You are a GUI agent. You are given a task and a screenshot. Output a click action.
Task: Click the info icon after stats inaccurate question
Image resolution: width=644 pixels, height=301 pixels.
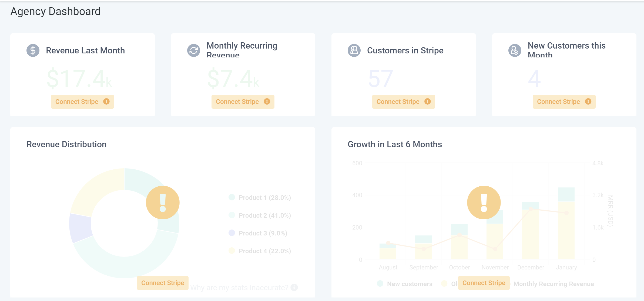[294, 288]
